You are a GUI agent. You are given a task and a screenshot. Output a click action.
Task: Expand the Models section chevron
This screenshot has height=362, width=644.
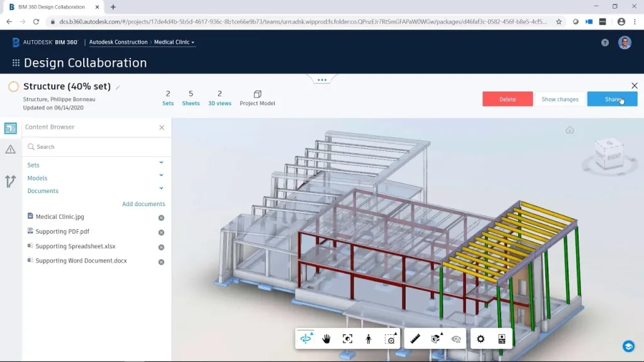coord(161,175)
